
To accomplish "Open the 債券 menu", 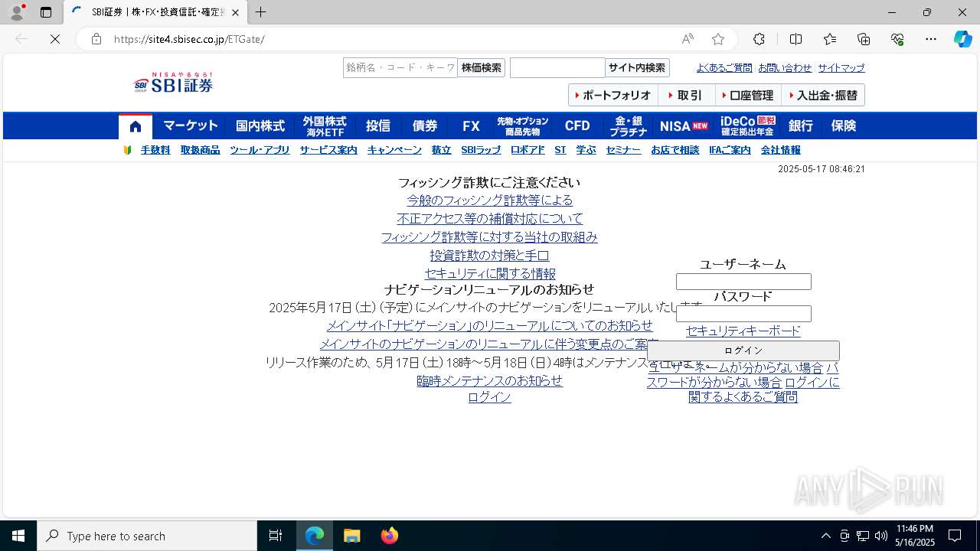I will [425, 126].
